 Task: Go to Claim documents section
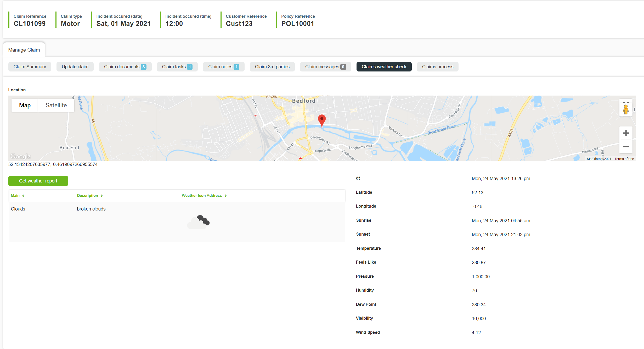coord(125,67)
